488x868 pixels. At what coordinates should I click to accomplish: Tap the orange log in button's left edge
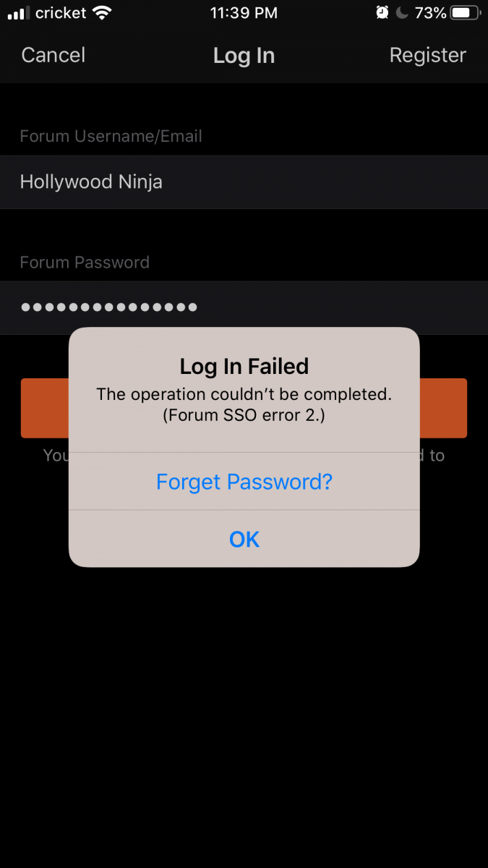click(x=44, y=408)
